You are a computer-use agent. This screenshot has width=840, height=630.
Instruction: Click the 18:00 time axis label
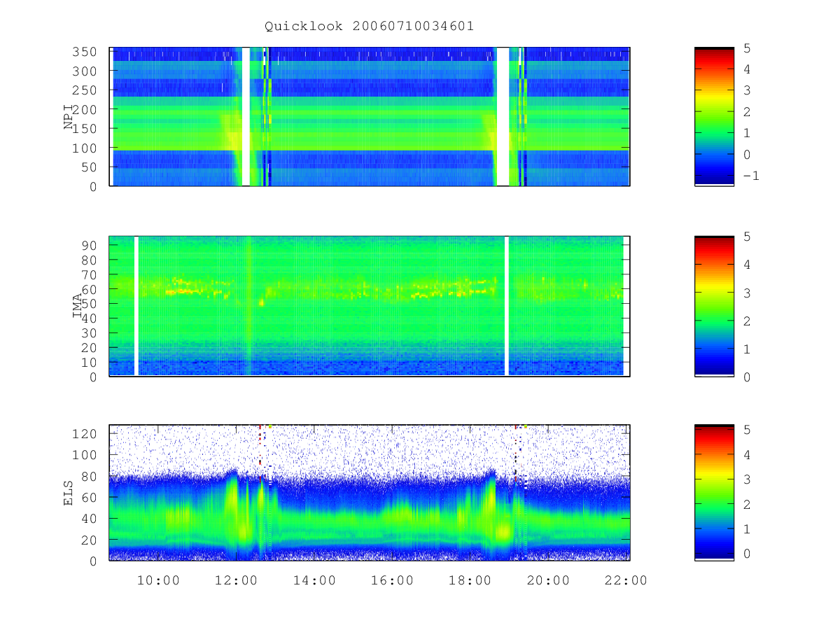click(x=470, y=580)
